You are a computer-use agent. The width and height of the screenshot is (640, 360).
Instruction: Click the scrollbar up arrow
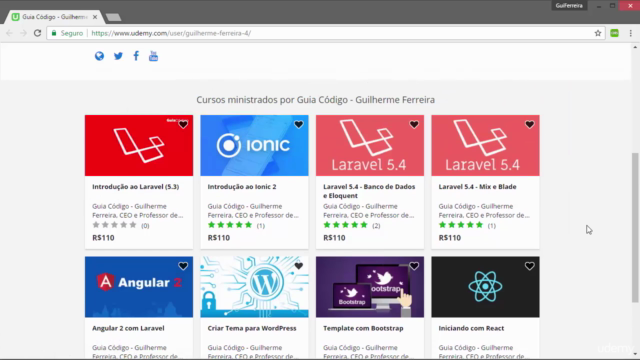click(635, 47)
